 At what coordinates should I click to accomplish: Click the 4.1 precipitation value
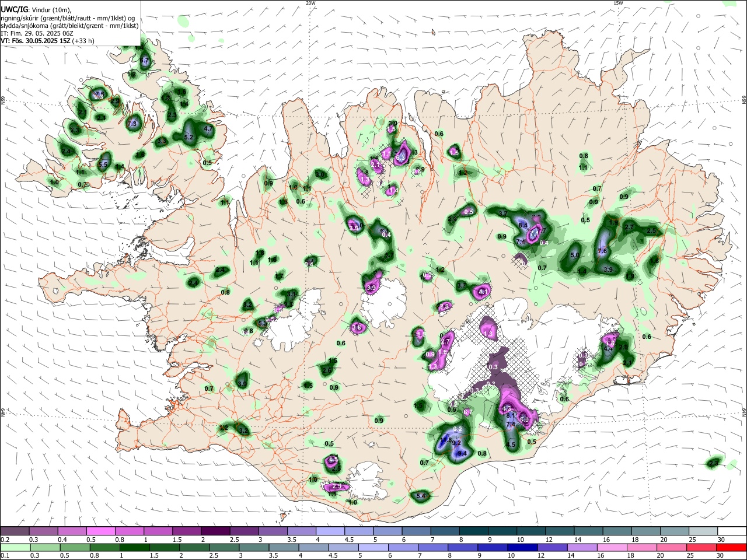point(483,292)
